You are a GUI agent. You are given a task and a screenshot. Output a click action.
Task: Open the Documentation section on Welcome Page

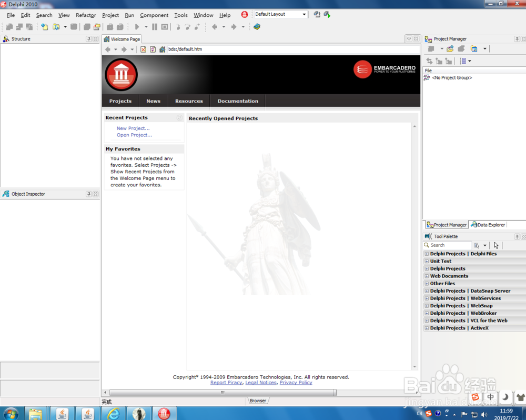pyautogui.click(x=238, y=101)
